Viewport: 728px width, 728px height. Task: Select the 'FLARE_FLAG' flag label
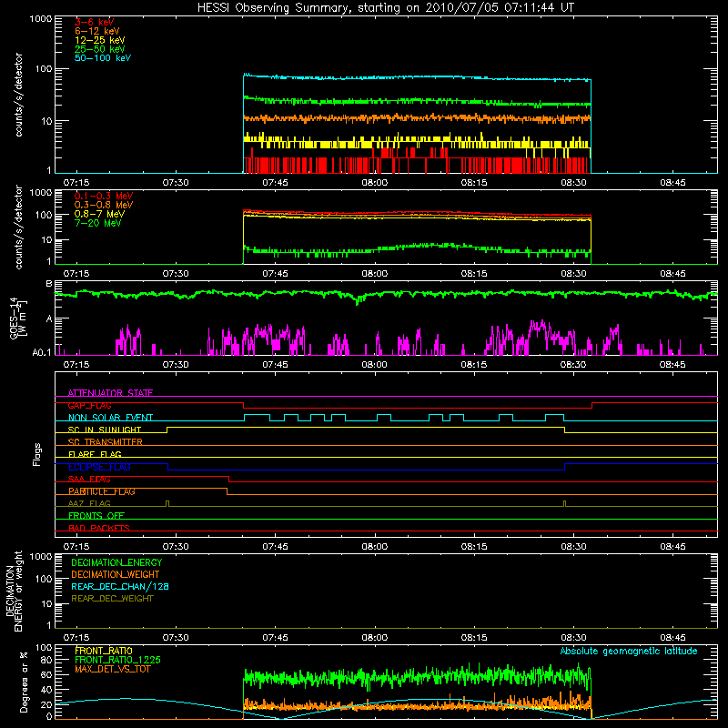[95, 454]
